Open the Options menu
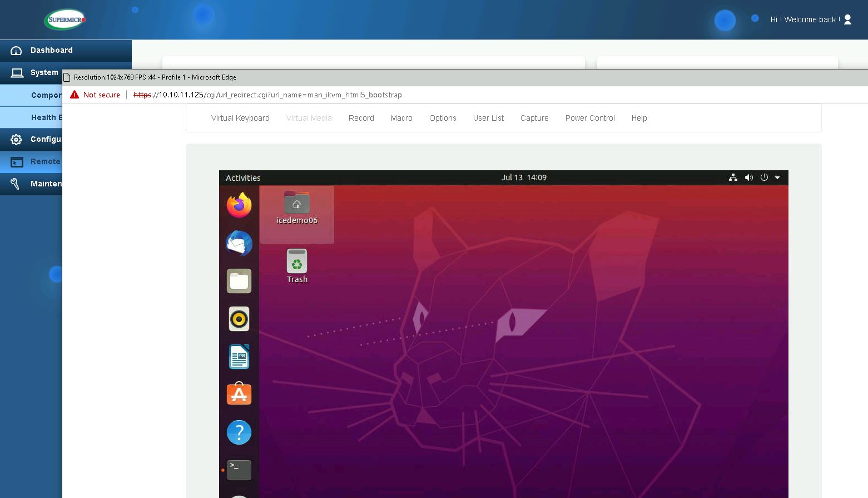This screenshot has height=498, width=868. pos(443,118)
